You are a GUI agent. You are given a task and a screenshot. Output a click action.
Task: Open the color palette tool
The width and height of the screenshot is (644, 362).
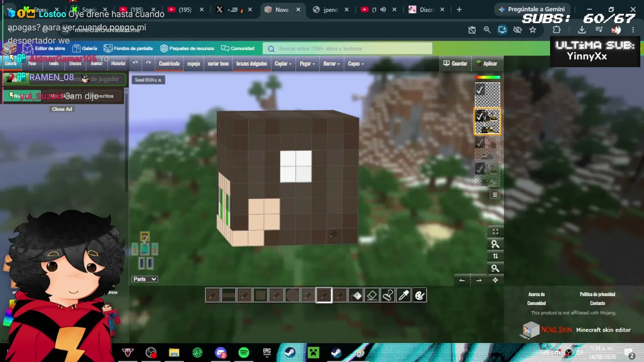click(420, 296)
